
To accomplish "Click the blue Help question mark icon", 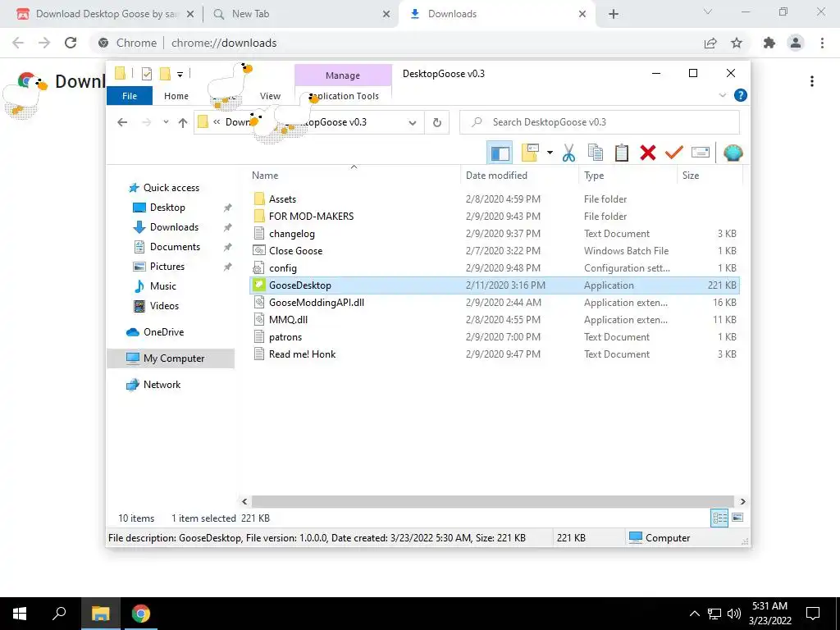I will point(741,95).
